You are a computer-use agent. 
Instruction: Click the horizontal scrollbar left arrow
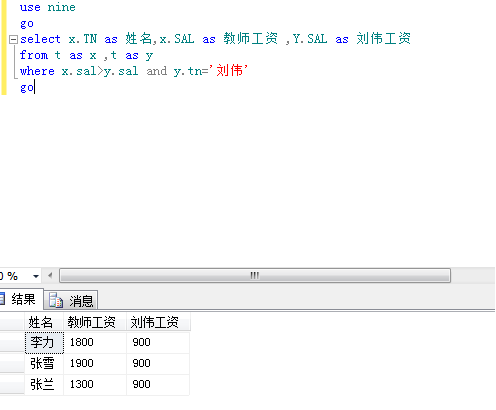(x=50, y=276)
